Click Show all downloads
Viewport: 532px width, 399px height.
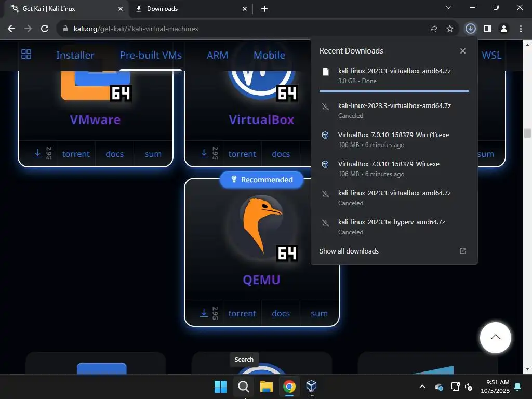(349, 251)
